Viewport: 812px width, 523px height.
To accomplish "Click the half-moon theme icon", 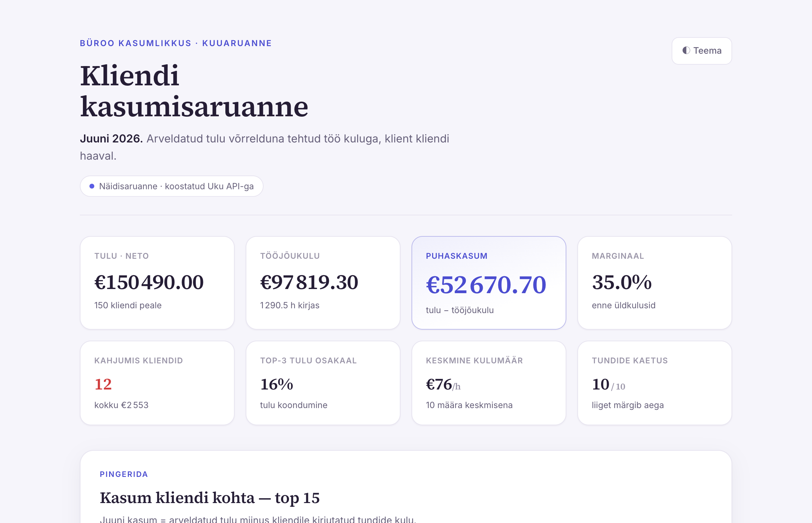I will tap(686, 50).
